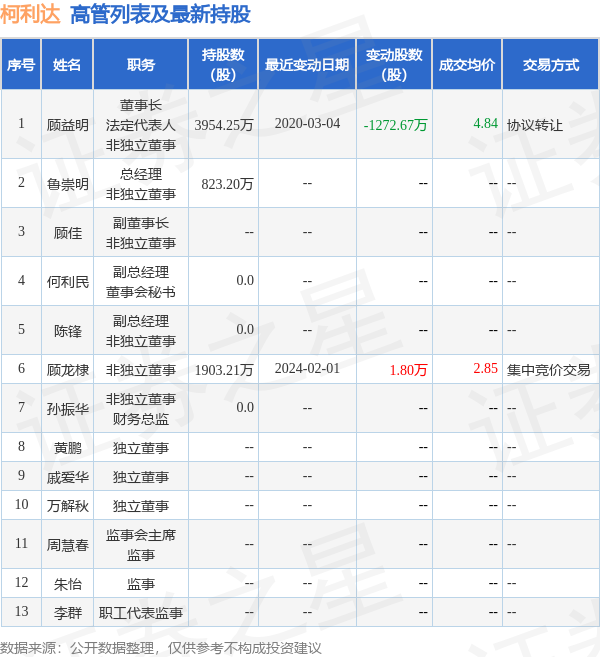Viewport: 600px width, 657px height.
Task: Click row number 10
Action: pos(21,504)
